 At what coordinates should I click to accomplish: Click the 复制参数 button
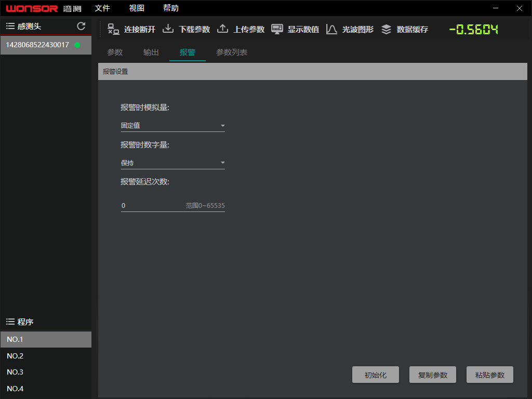point(433,375)
